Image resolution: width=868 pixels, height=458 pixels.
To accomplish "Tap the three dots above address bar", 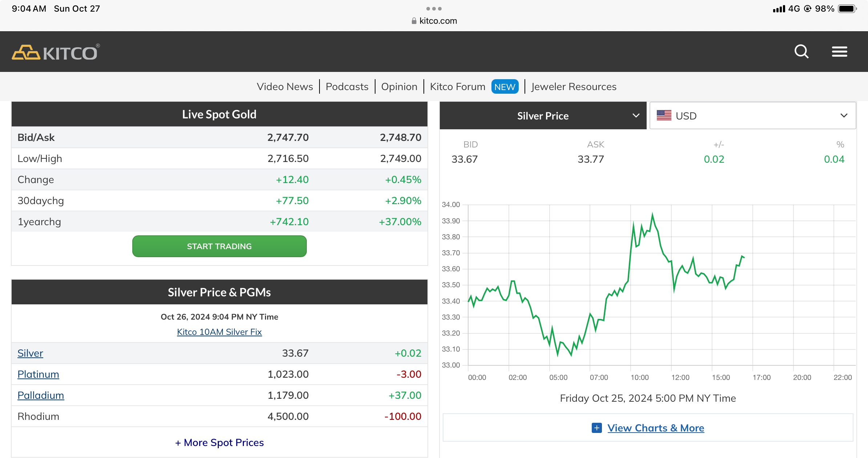I will (x=434, y=8).
